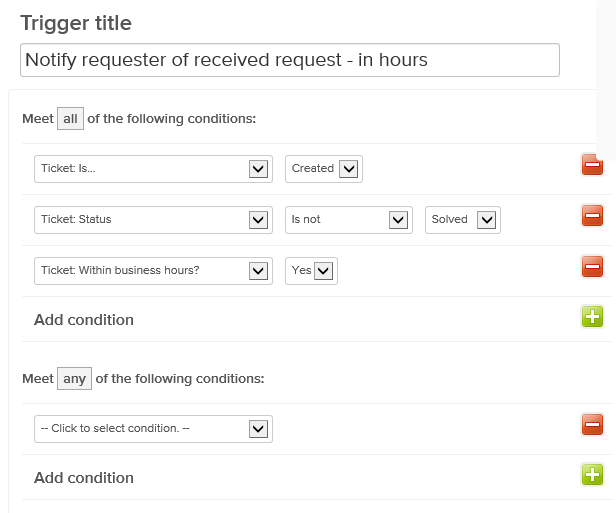Click the 'all' label in Meet all conditions
The width and height of the screenshot is (616, 513).
pyautogui.click(x=70, y=119)
